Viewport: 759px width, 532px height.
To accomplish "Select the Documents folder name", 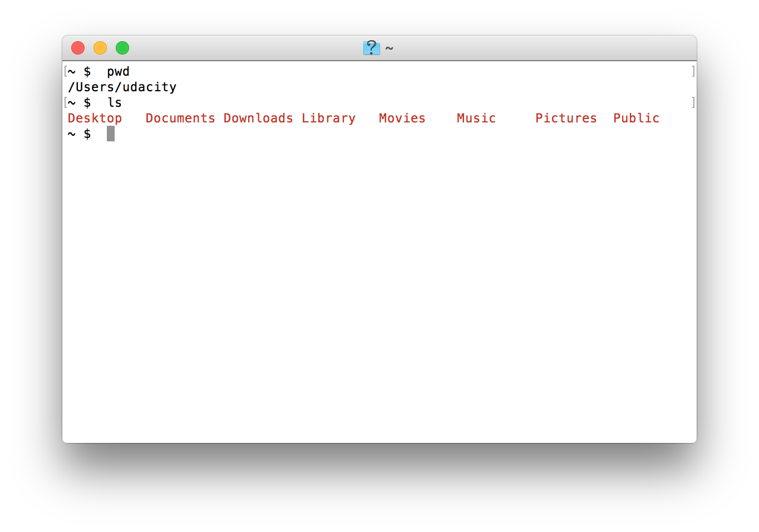I will point(180,118).
